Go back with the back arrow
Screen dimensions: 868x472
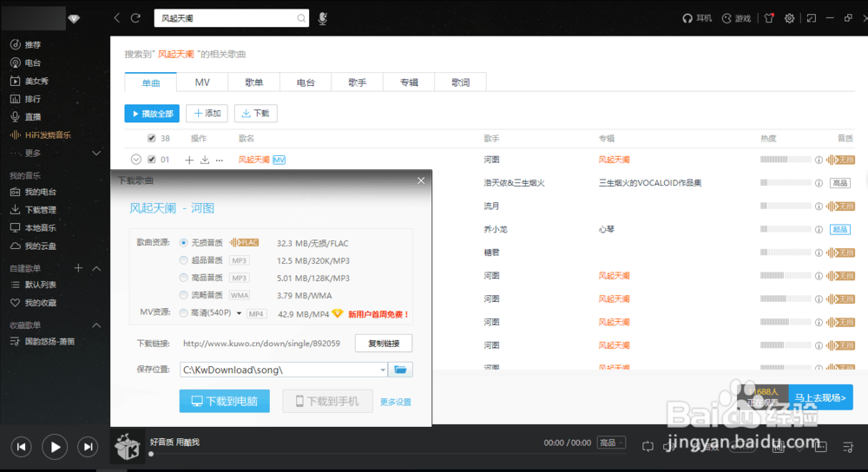pos(117,18)
